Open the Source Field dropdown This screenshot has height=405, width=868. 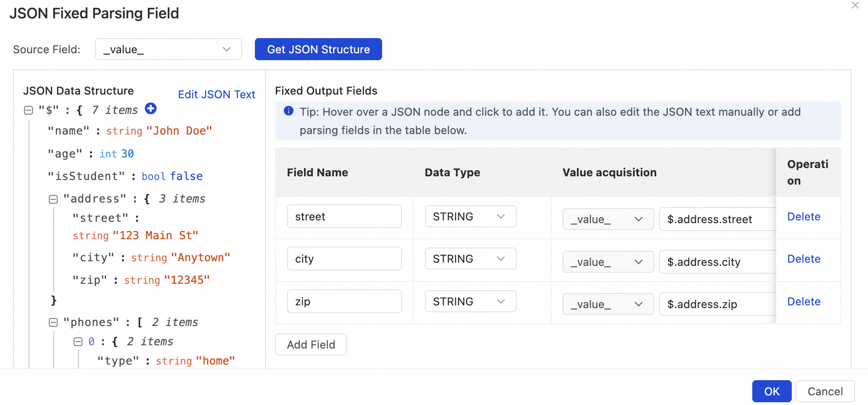click(168, 49)
